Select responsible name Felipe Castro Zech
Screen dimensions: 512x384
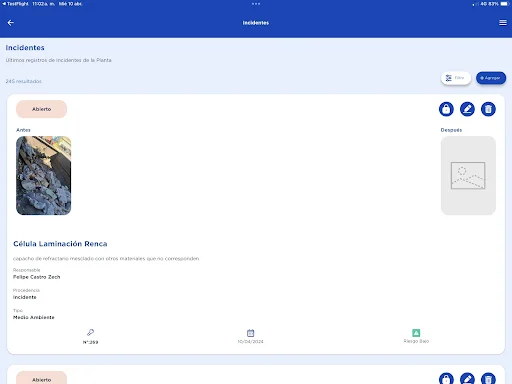click(37, 277)
